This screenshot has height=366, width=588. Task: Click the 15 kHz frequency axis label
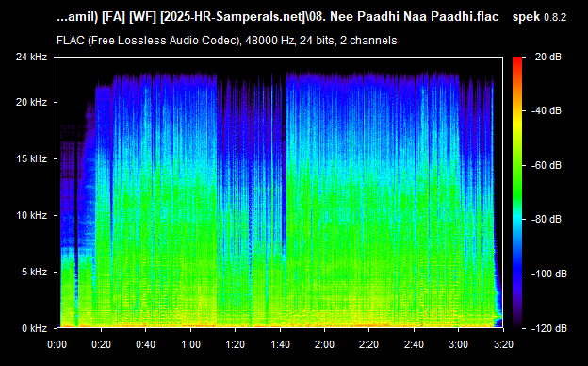[x=31, y=158]
